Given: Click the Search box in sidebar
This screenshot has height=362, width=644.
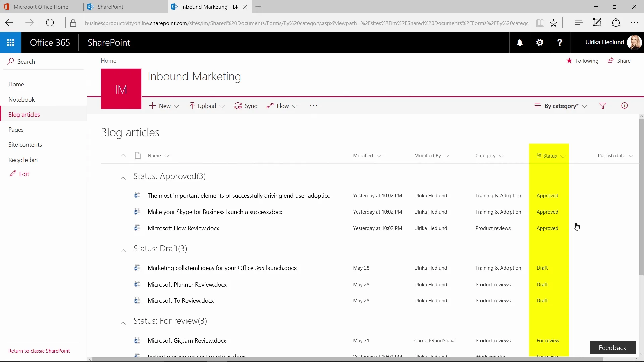Looking at the screenshot, I should (x=26, y=62).
